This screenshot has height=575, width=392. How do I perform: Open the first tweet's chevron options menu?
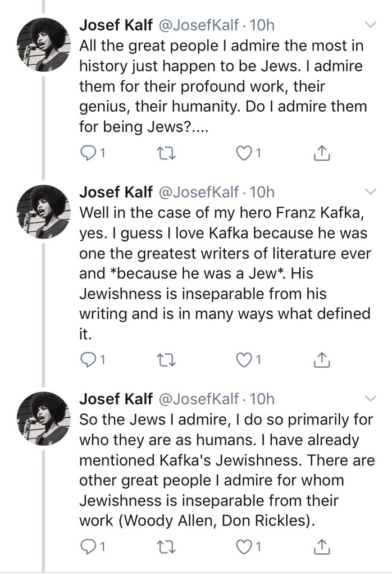pyautogui.click(x=371, y=25)
